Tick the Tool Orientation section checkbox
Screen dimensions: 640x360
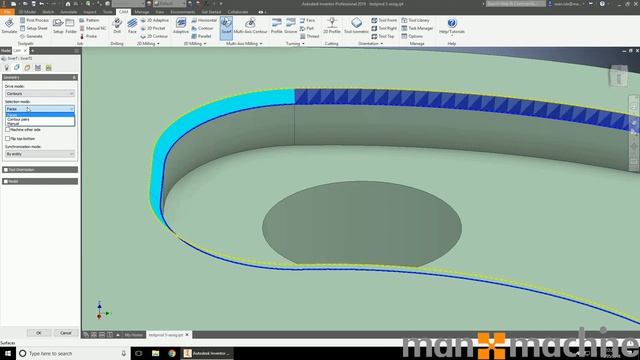tap(6, 169)
